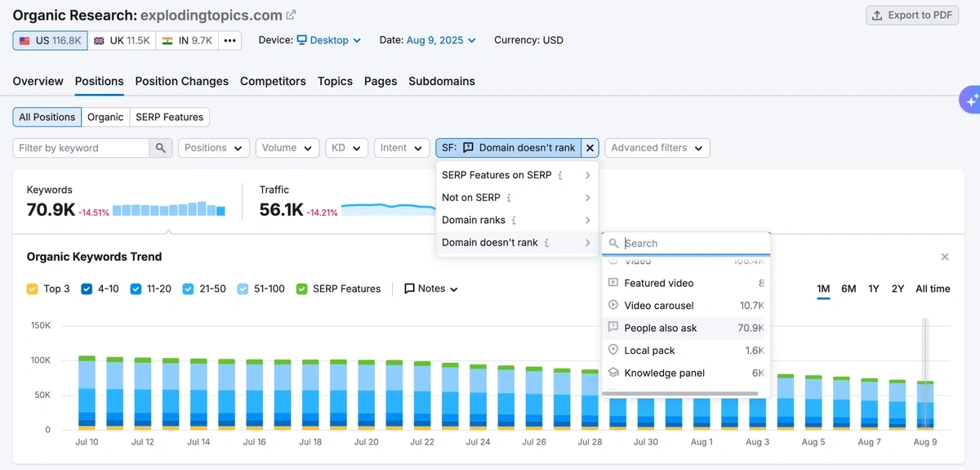Click info icon beside SERP Features on SERP

(560, 175)
